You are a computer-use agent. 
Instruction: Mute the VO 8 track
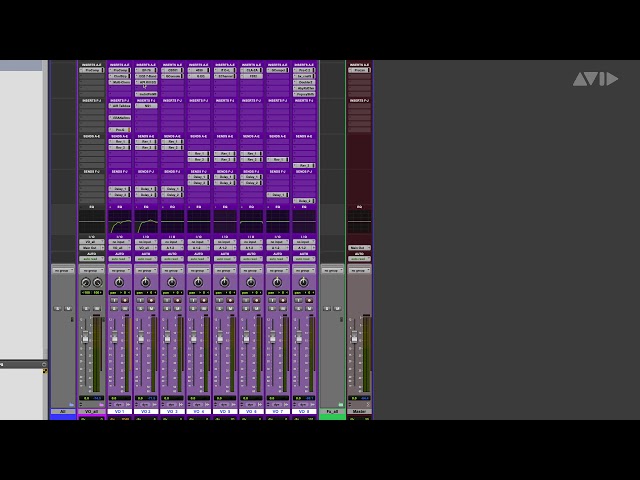coord(309,309)
